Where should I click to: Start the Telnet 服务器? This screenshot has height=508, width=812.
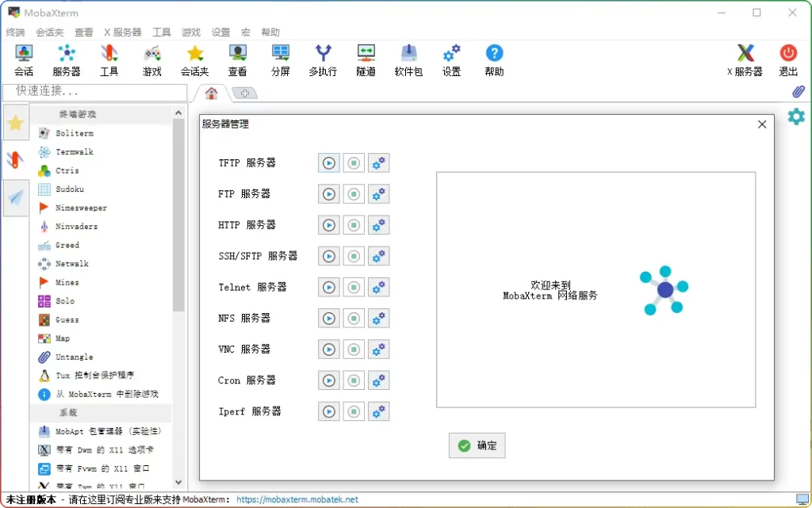pos(329,288)
